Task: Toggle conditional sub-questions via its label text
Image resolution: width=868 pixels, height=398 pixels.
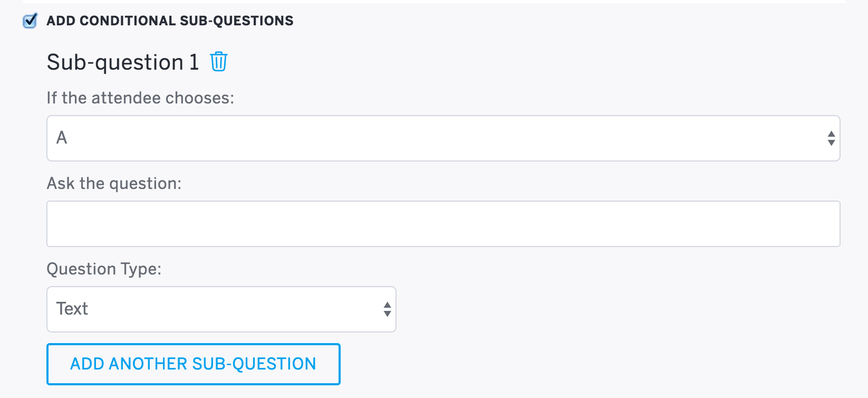Action: coord(170,21)
